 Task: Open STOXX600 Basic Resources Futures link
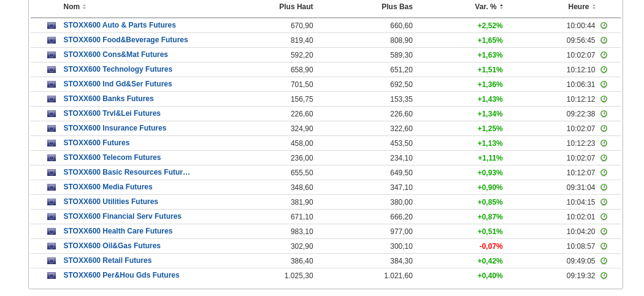click(x=127, y=173)
